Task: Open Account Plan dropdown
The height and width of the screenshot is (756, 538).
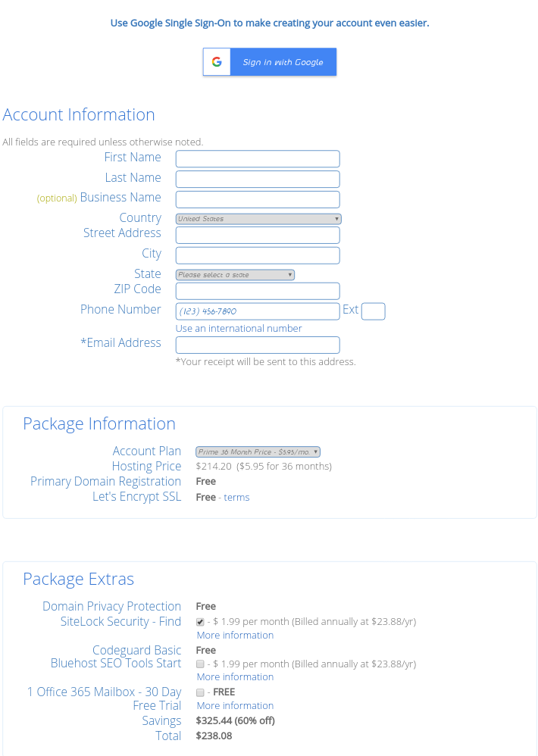Action: [258, 451]
